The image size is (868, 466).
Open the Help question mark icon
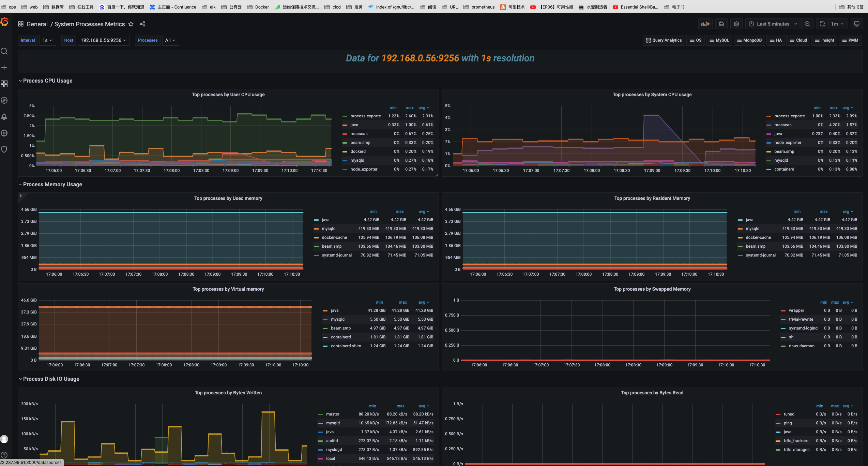coord(4,455)
